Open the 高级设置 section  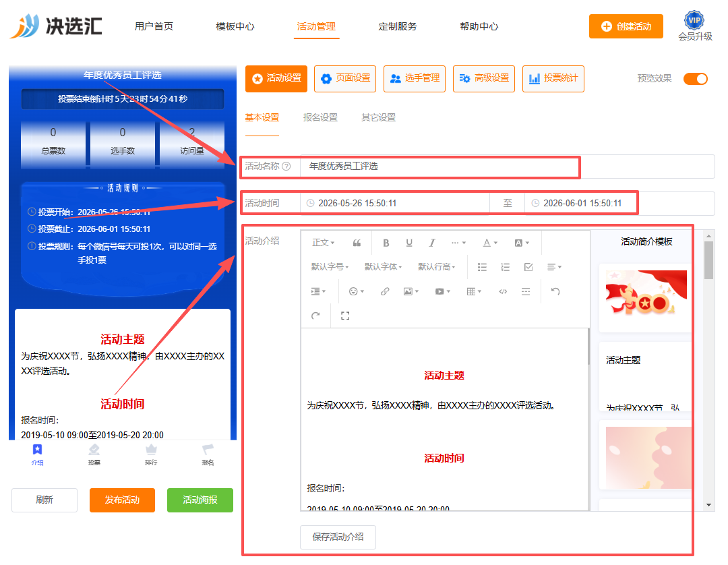(x=484, y=79)
